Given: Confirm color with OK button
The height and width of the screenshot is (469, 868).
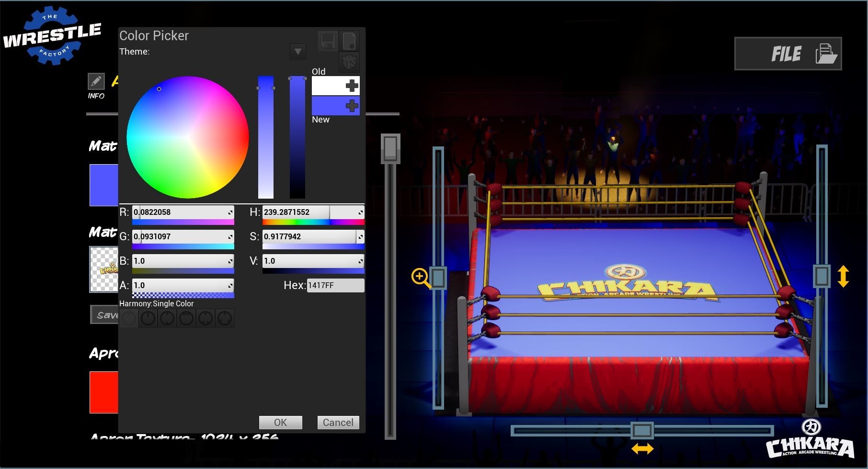Looking at the screenshot, I should pyautogui.click(x=281, y=423).
